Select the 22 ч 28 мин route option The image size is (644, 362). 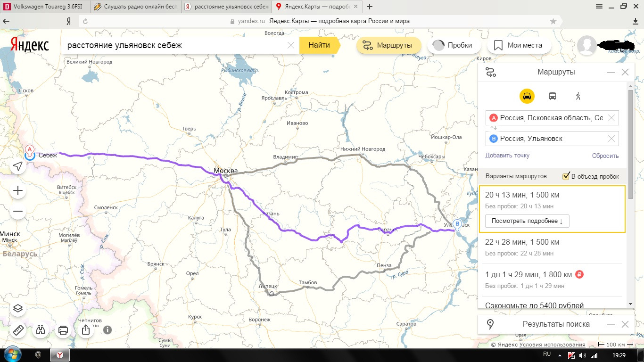(553, 247)
